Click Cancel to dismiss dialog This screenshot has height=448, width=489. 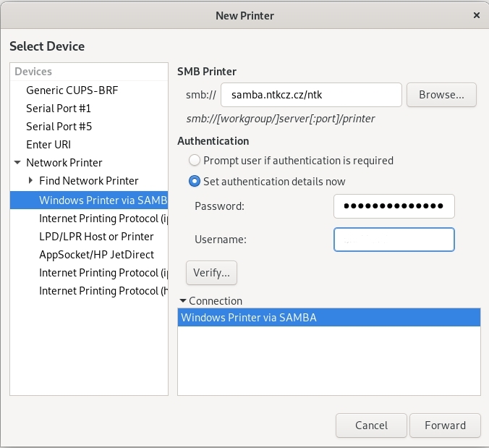(x=370, y=426)
